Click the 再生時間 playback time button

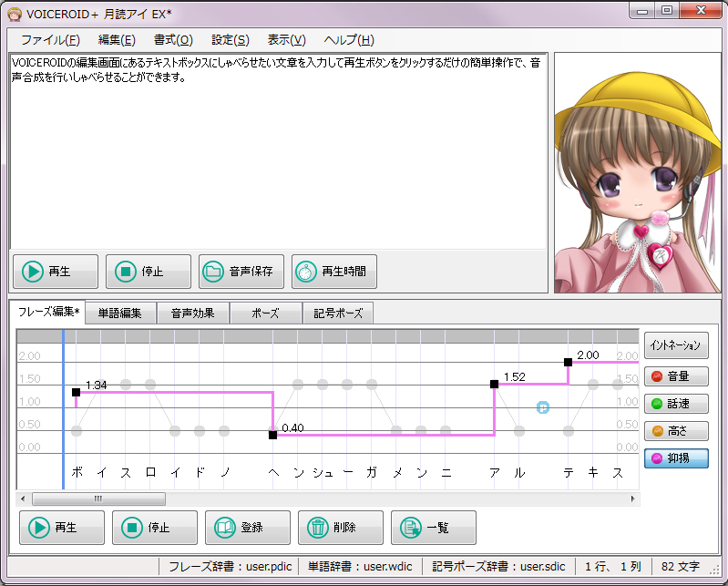point(333,272)
